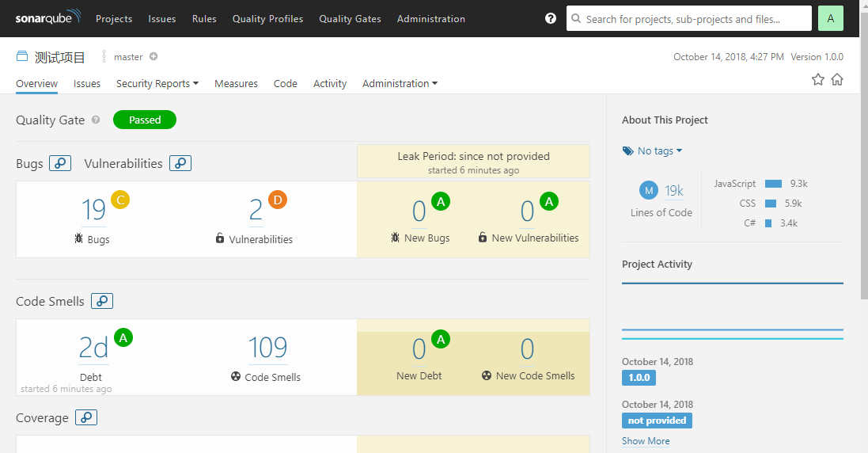
Task: Click the Show More activity link
Action: tap(646, 441)
